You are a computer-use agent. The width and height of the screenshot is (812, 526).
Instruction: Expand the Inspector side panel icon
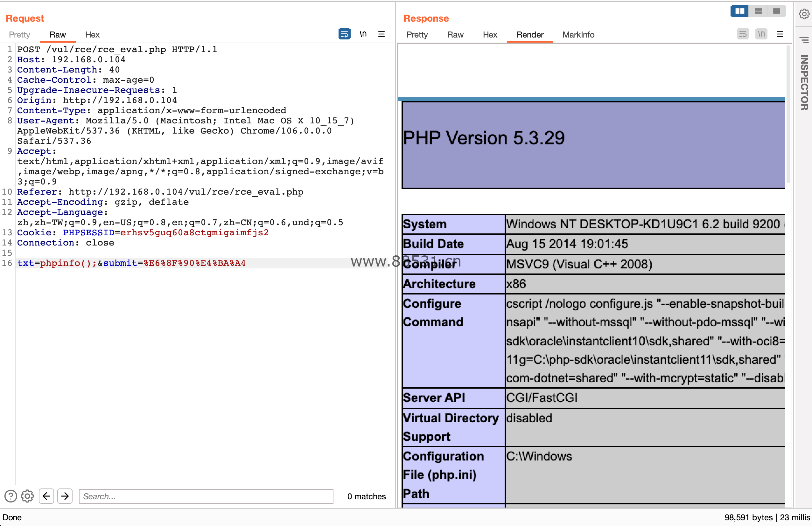[804, 40]
